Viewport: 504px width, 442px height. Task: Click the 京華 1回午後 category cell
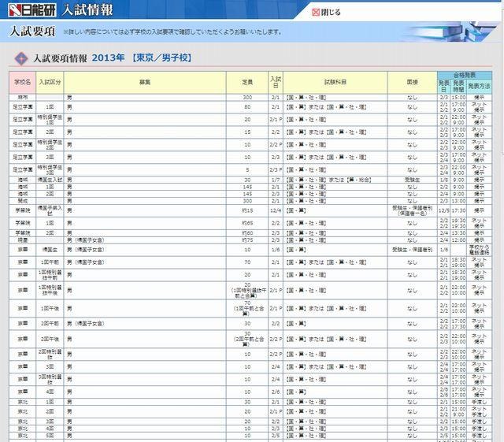click(50, 309)
